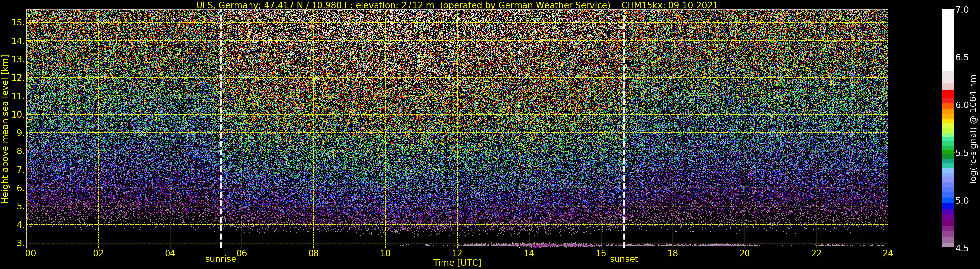Click the 12 hour tick on the time axis

457,253
